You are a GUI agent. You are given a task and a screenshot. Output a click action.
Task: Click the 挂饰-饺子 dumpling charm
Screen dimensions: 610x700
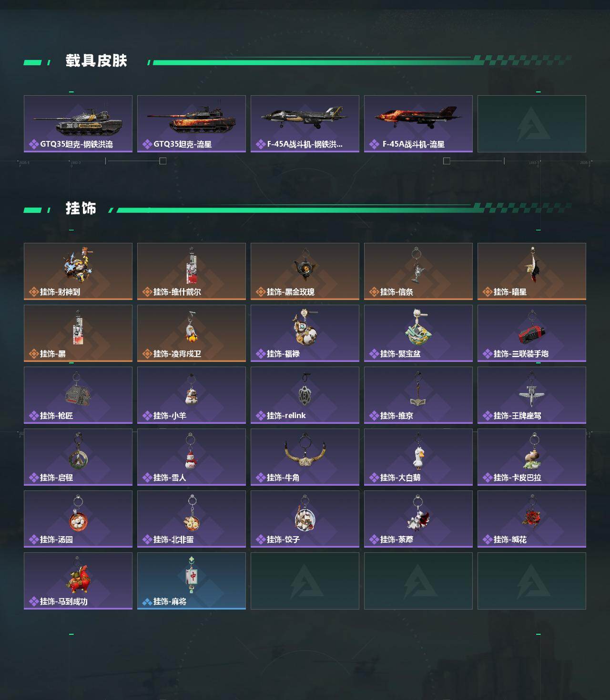pyautogui.click(x=305, y=519)
